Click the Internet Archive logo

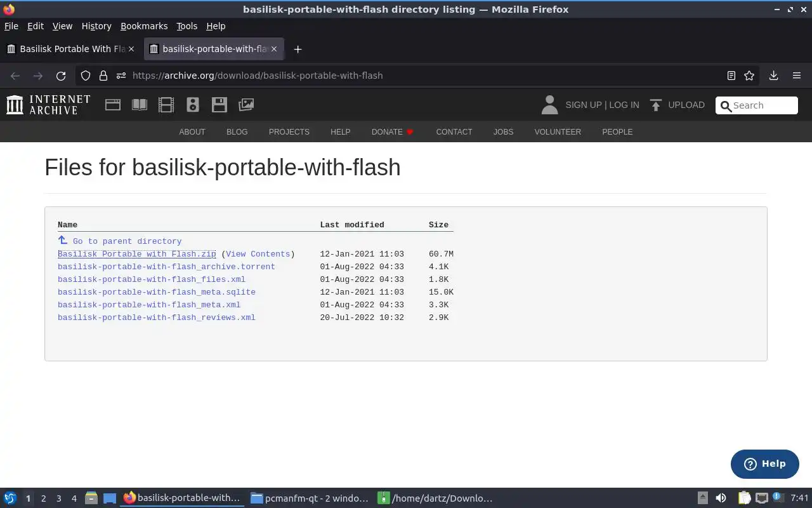tap(48, 105)
